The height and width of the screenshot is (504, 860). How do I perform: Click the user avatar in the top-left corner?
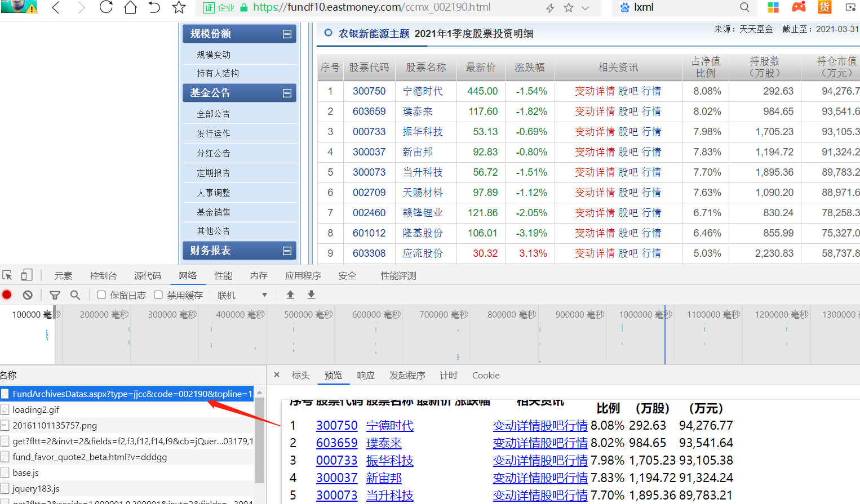point(19,6)
